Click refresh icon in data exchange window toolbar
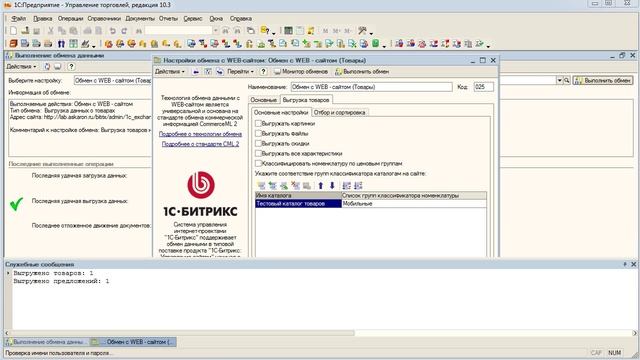Screen dimensions: 640x360 [x=47, y=67]
